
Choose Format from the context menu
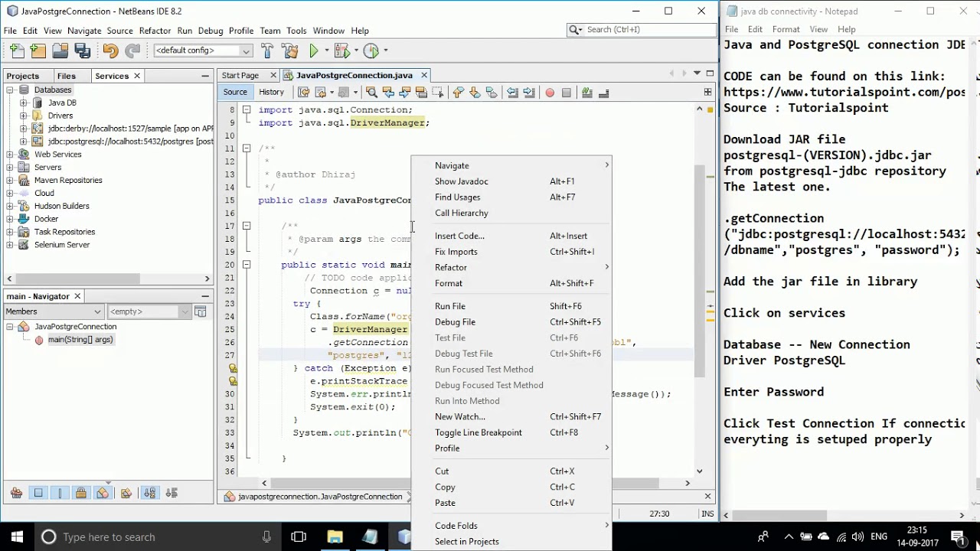[x=511, y=283]
